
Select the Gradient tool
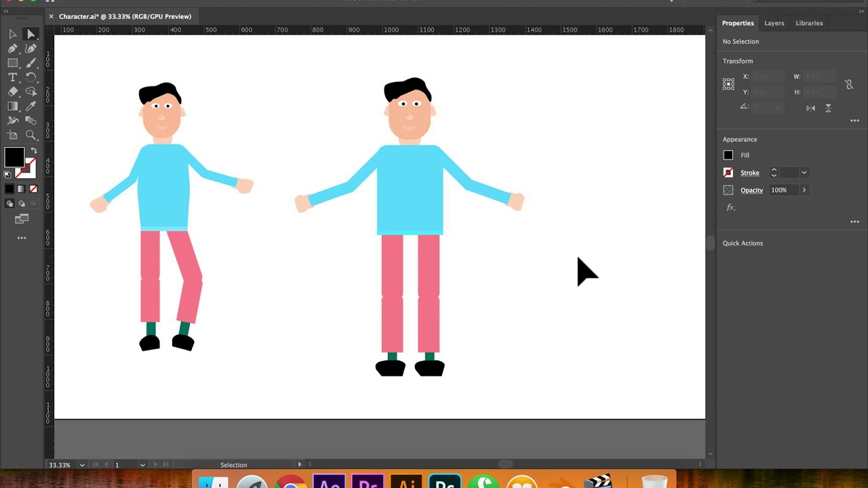click(13, 106)
